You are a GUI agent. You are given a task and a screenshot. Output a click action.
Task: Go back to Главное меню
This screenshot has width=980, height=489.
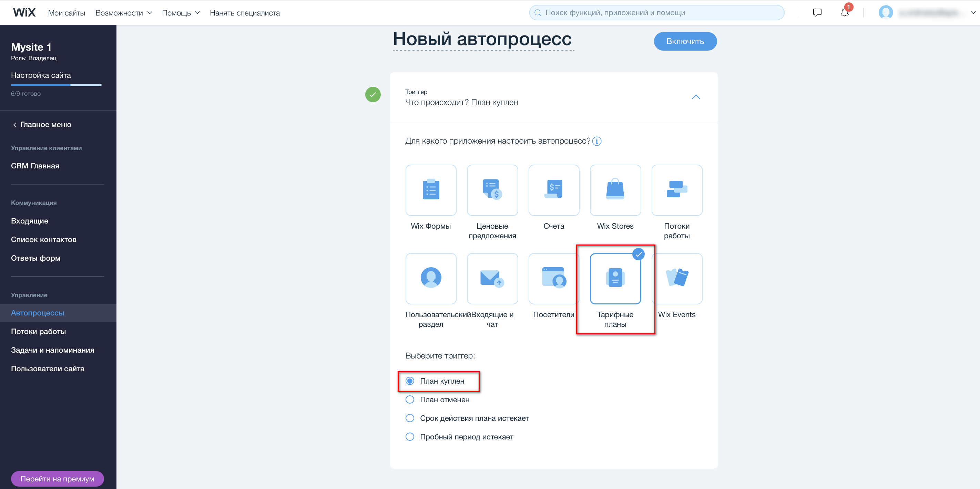pyautogui.click(x=42, y=125)
